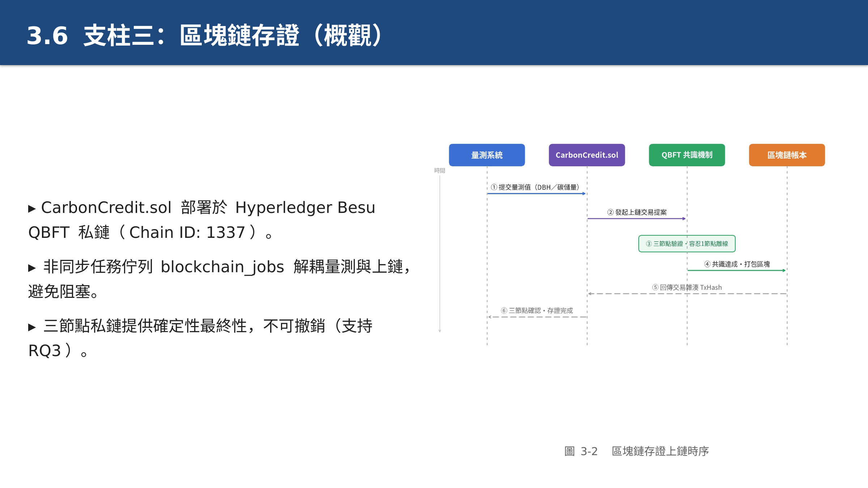
Task: Select the purple CarbonCredit.sol participant box
Action: click(587, 155)
